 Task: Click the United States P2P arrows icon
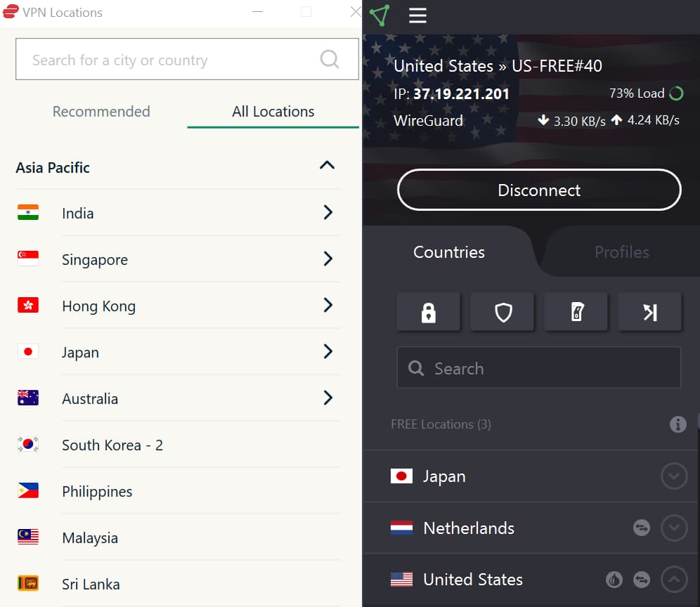pos(642,580)
